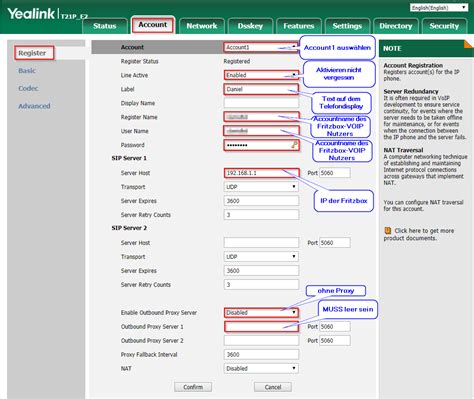The height and width of the screenshot is (399, 474).
Task: Click Outbound Proxy Server 1 Port field
Action: [x=335, y=326]
